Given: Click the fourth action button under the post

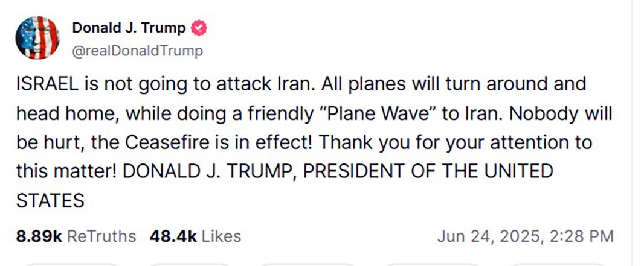Looking at the screenshot, I should tap(431, 264).
